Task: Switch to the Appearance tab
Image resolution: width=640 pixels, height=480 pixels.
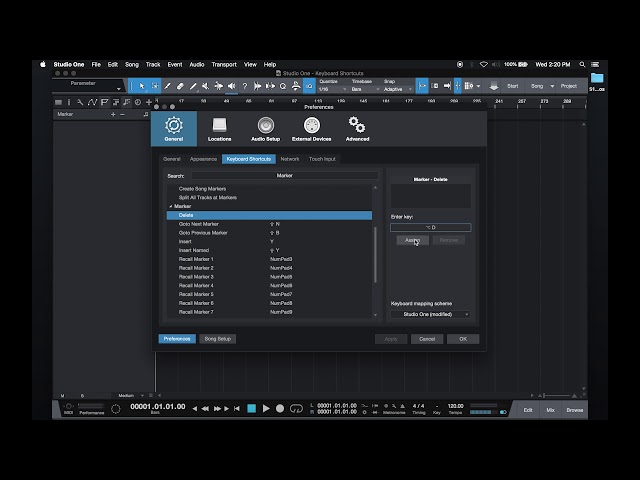Action: 203,159
